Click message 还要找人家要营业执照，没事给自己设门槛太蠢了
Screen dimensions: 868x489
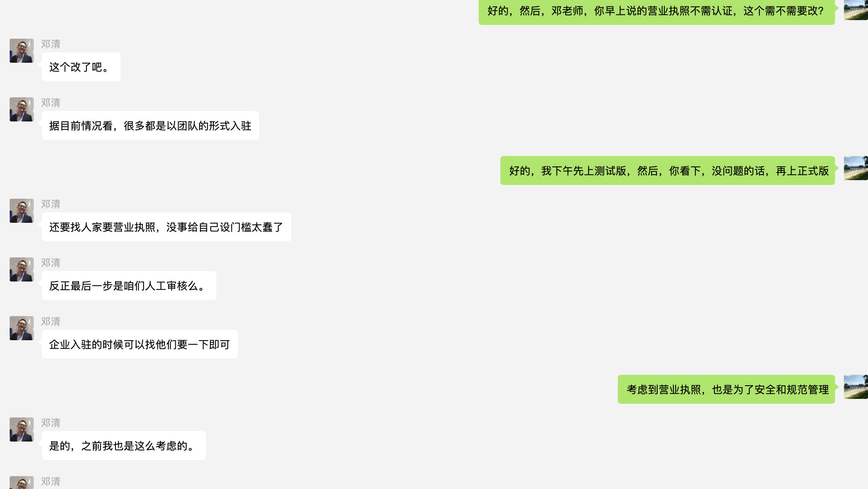(167, 227)
